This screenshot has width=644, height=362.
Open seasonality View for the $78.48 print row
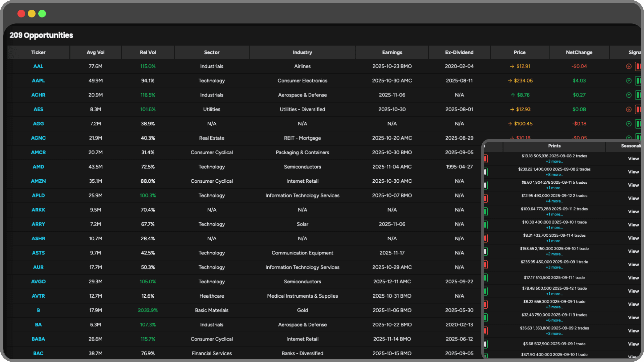633,291
